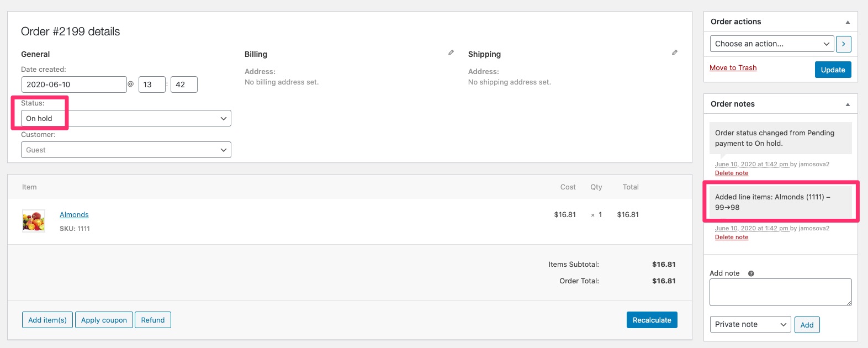Move the order to Trash

click(x=733, y=67)
